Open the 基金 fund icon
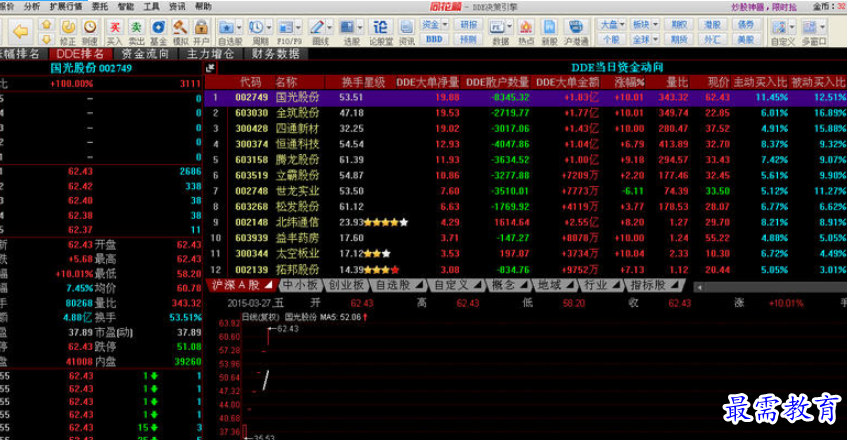Image resolution: width=847 pixels, height=440 pixels. [158, 27]
